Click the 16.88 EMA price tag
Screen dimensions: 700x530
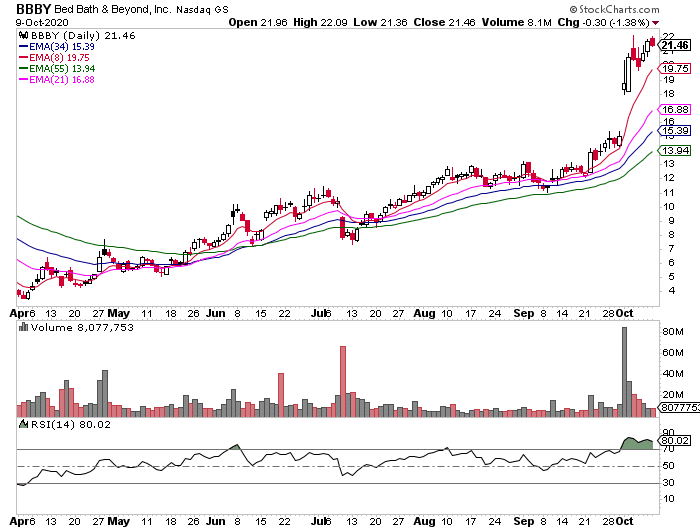tap(675, 110)
